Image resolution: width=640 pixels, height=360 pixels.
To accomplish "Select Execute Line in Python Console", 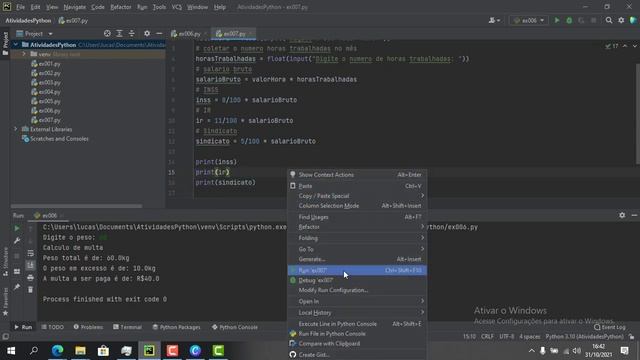I will 357,324.
